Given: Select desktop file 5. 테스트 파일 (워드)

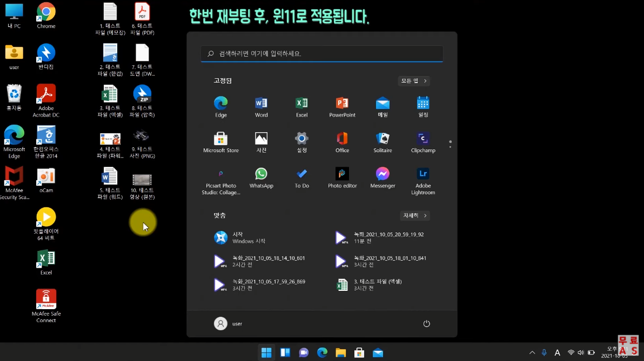Looking at the screenshot, I should [x=110, y=183].
